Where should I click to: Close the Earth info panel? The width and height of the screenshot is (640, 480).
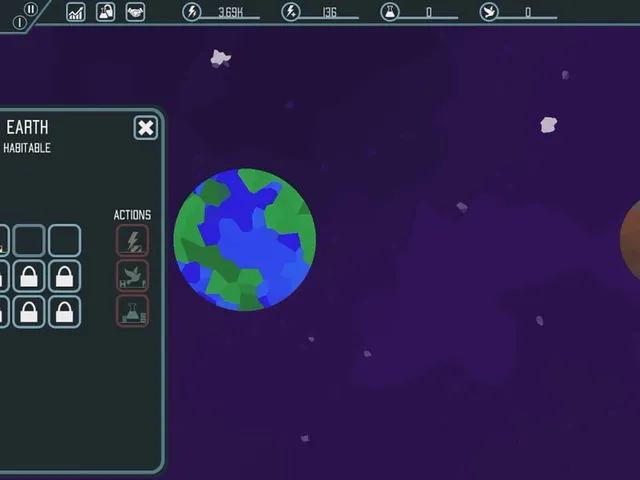pos(146,128)
